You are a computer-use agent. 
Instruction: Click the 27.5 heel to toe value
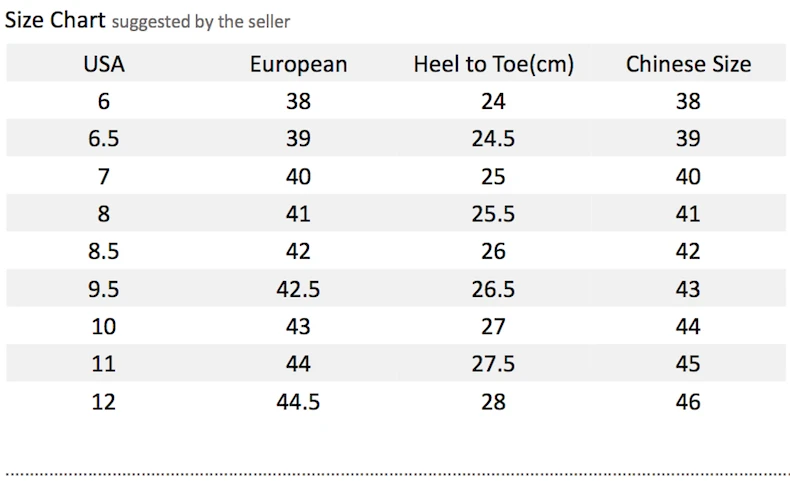pos(493,364)
